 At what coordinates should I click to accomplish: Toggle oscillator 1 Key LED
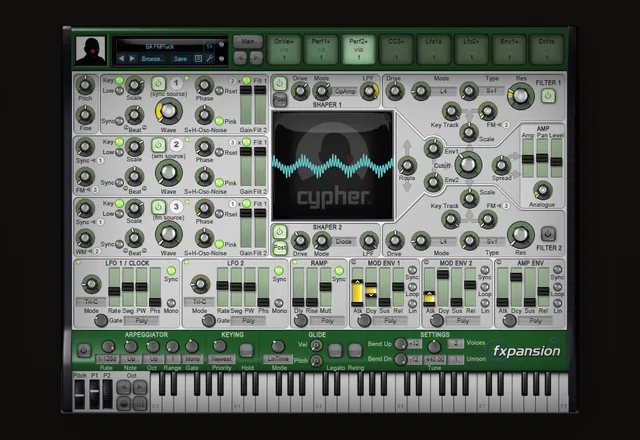point(119,80)
